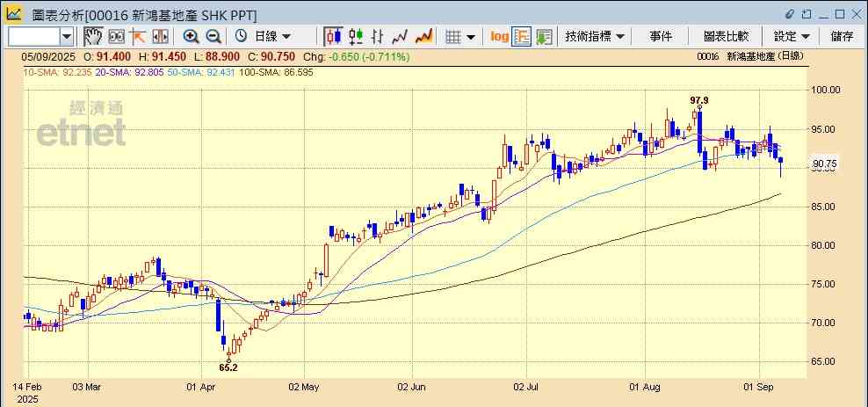Toggle logarithmic scale with log button
Viewport: 868px width, 407px height.
499,37
